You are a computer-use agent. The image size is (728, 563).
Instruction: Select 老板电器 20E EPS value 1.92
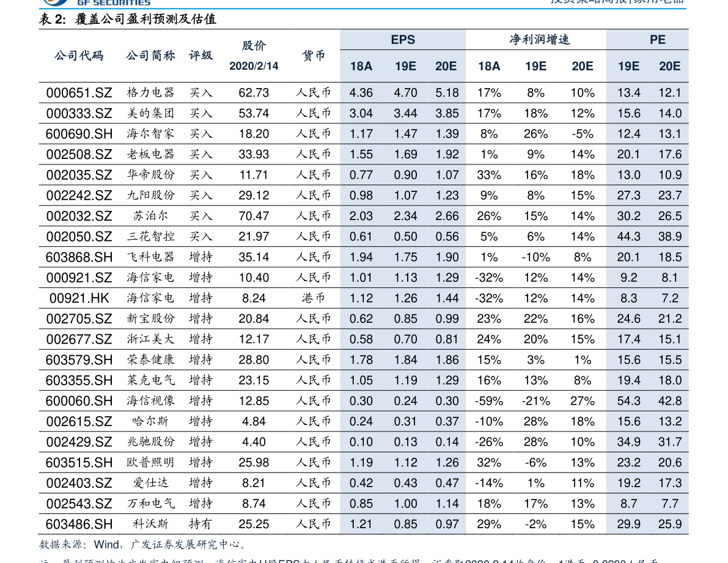(447, 155)
